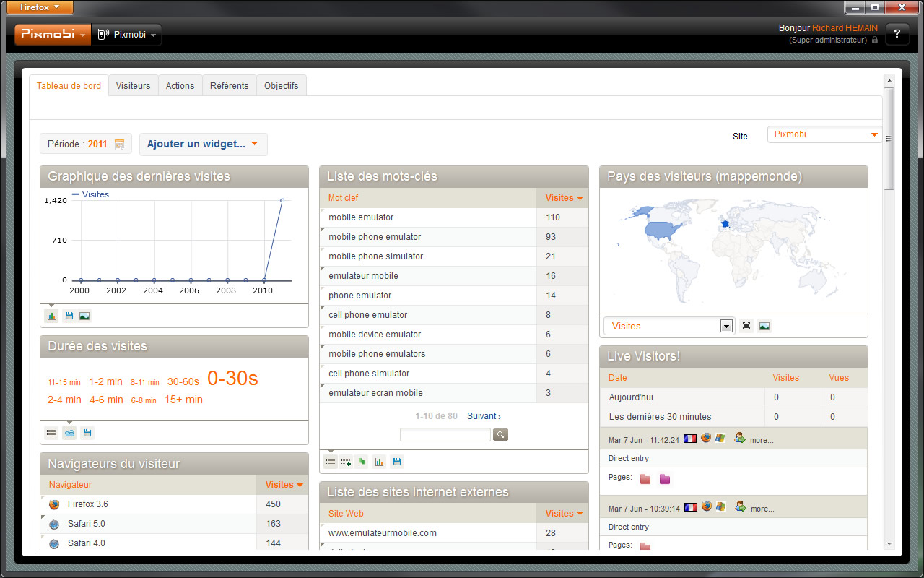Click the 1-2 min duration tag
924x578 pixels.
point(106,381)
